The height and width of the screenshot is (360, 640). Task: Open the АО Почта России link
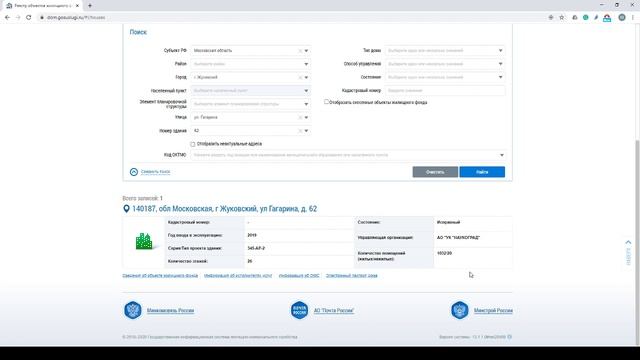click(333, 311)
